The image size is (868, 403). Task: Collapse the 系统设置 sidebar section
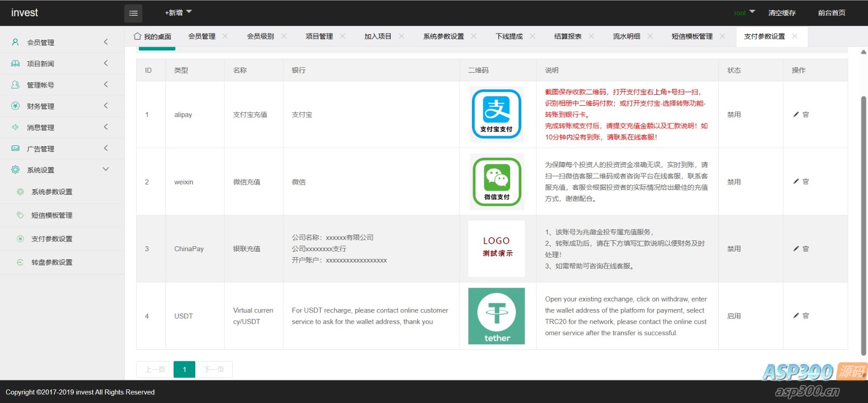click(62, 170)
